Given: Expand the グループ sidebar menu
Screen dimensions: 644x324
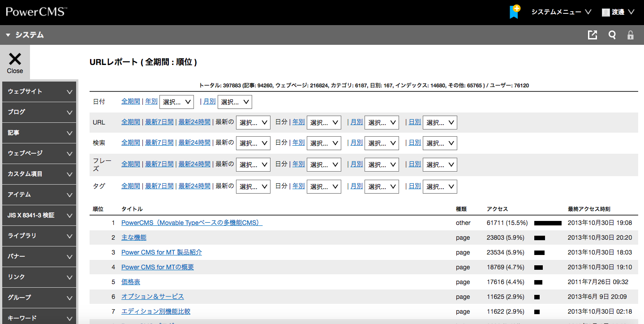Looking at the screenshot, I should pyautogui.click(x=39, y=298).
